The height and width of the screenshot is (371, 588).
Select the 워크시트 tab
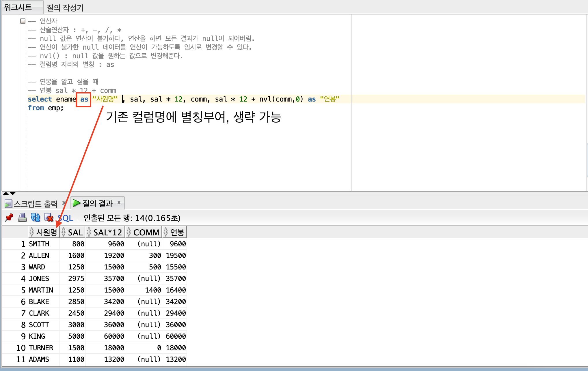[18, 7]
